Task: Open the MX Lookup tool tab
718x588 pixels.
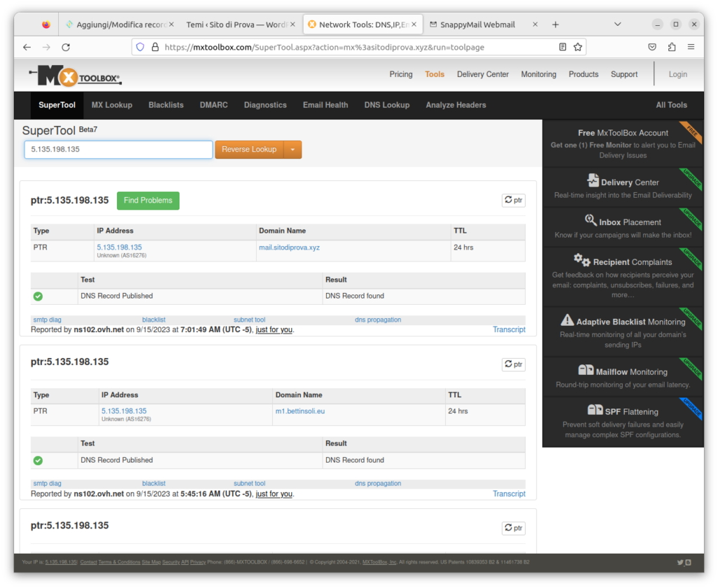Action: [111, 105]
